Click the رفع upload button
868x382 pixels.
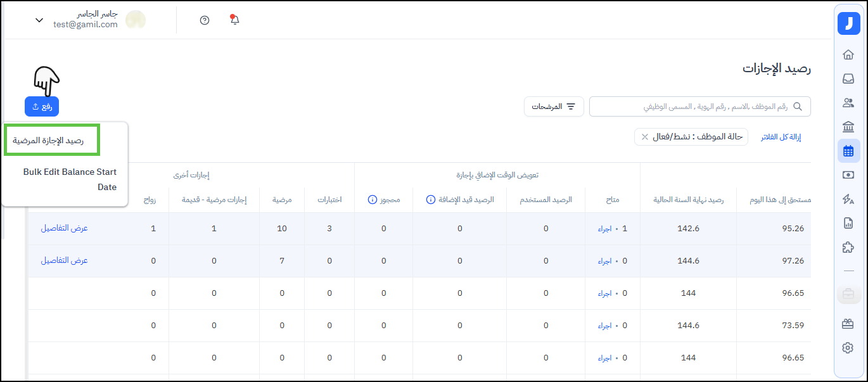pyautogui.click(x=42, y=106)
